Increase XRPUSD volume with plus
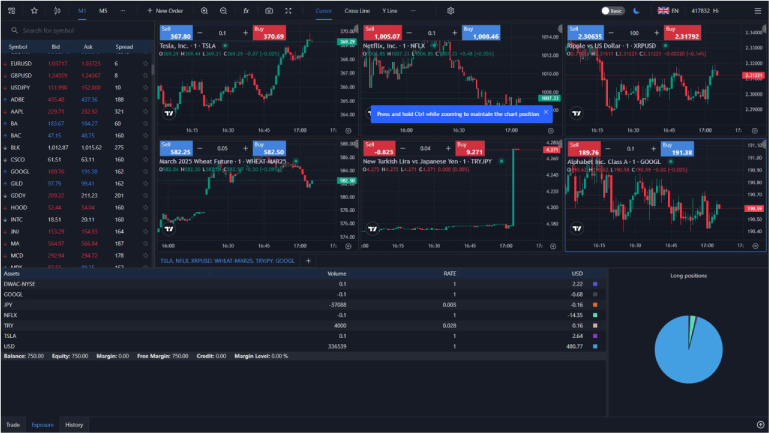This screenshot has height=433, width=769. (x=656, y=33)
